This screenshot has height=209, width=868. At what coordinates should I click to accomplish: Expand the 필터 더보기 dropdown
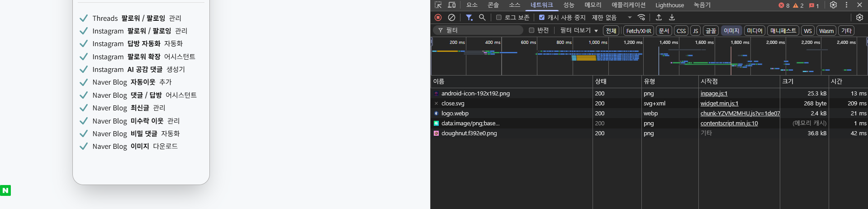pyautogui.click(x=579, y=30)
